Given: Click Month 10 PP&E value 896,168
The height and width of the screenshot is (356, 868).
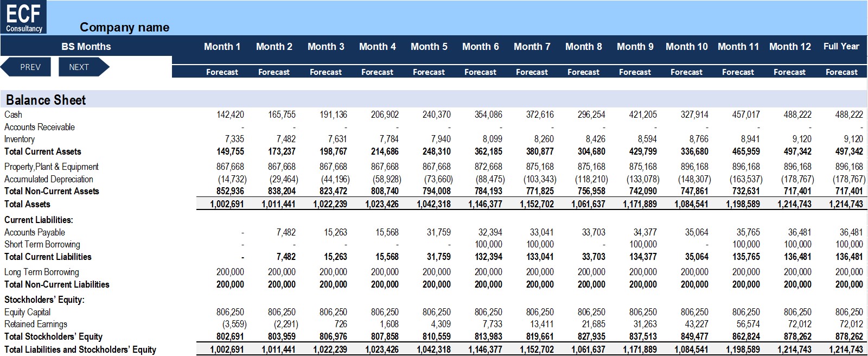Looking at the screenshot, I should point(694,167).
